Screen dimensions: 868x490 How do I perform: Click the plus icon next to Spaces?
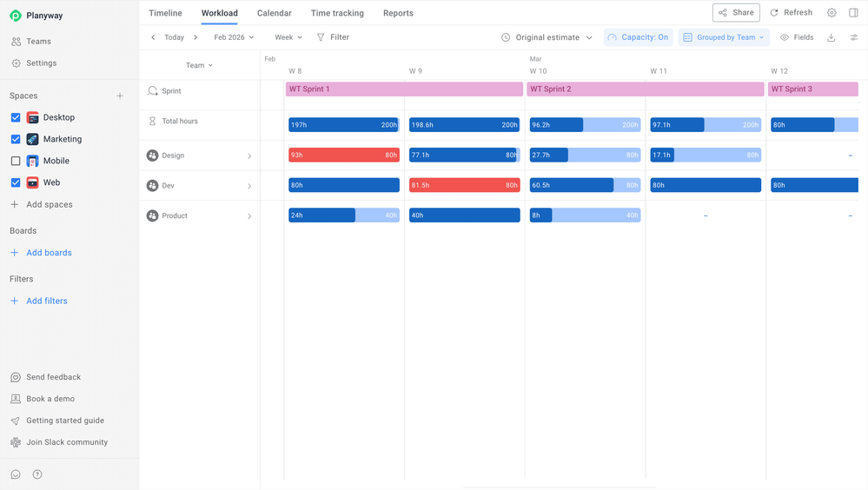120,96
